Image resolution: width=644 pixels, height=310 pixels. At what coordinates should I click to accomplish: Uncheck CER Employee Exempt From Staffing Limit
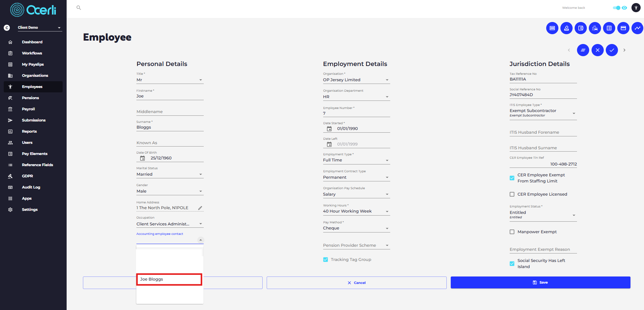pyautogui.click(x=512, y=178)
